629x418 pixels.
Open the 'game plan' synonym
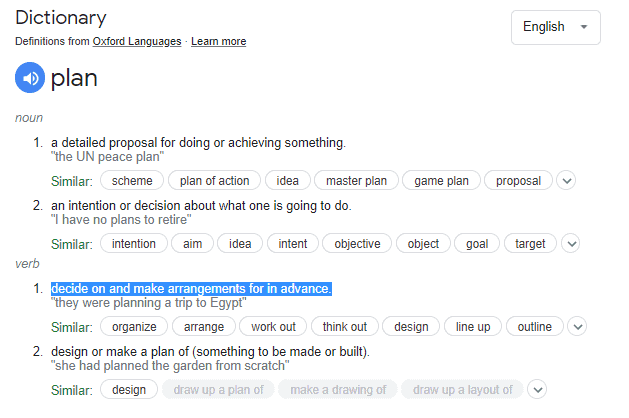441,181
